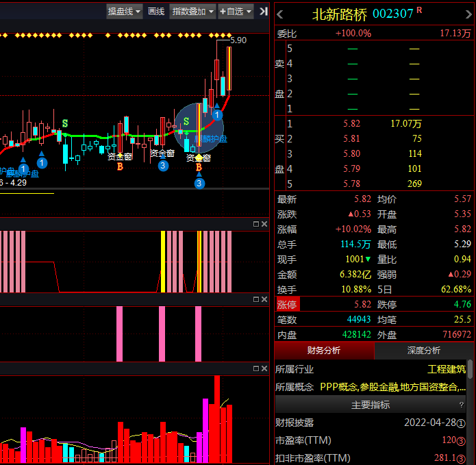Screen dimensions: 476x465
Task: Click the 5.90 high price label on chart
Action: [x=238, y=40]
